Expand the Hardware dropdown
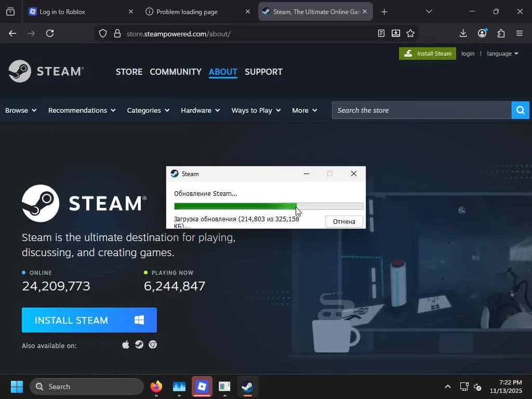The height and width of the screenshot is (399, 532). coord(200,110)
